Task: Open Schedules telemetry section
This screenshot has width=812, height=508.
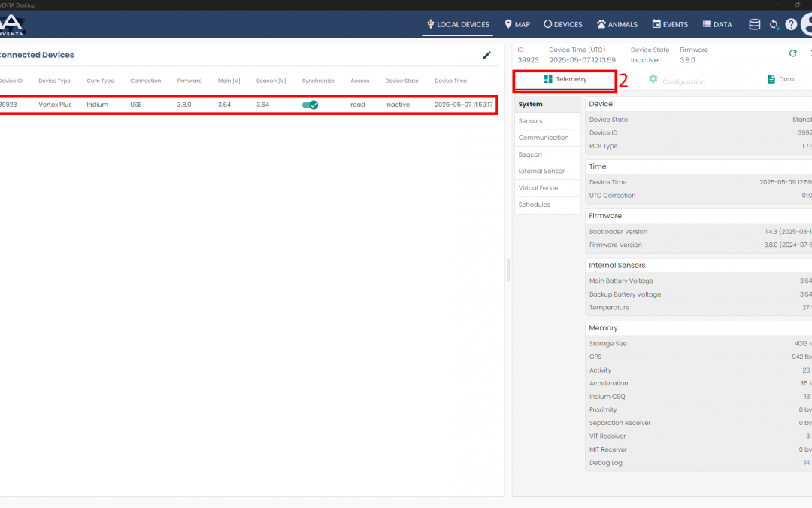Action: (x=534, y=205)
